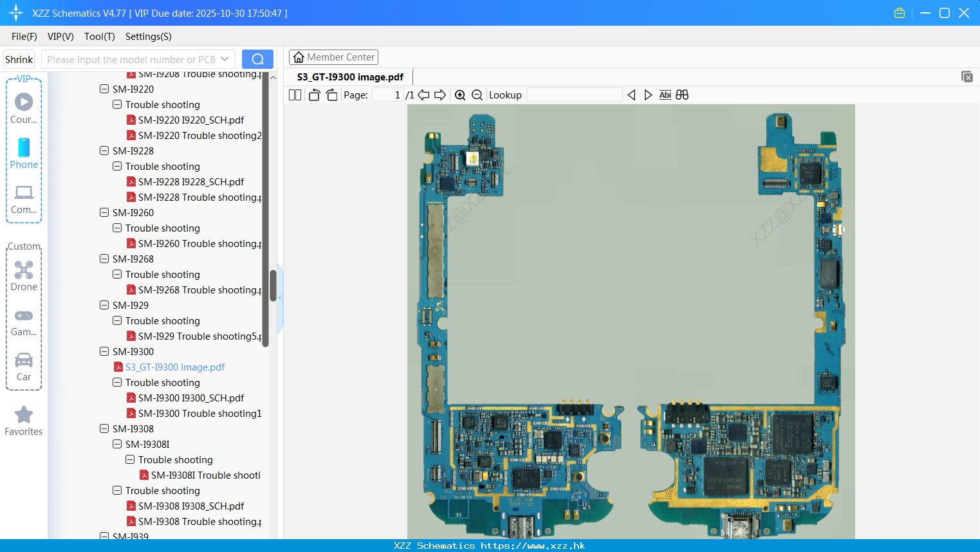
Task: Click the binoculars search icon
Action: pos(682,95)
